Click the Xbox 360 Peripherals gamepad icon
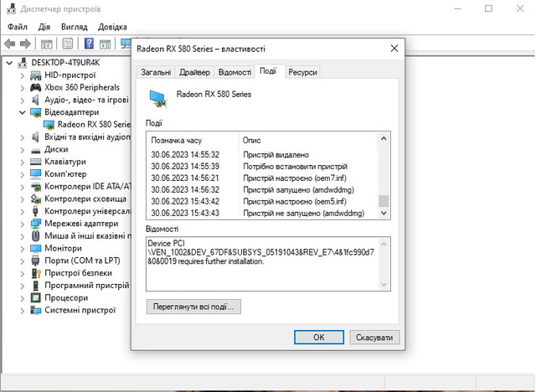This screenshot has height=392, width=536. click(x=36, y=87)
